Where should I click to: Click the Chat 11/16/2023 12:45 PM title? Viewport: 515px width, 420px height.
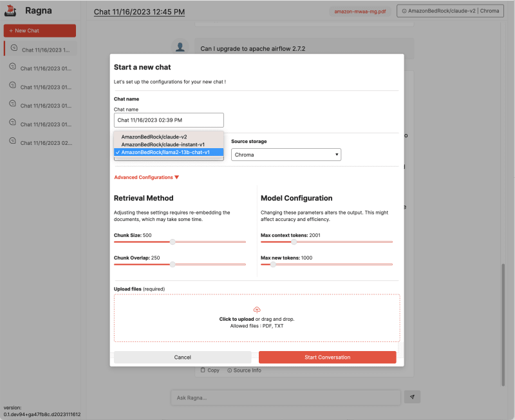pyautogui.click(x=139, y=12)
